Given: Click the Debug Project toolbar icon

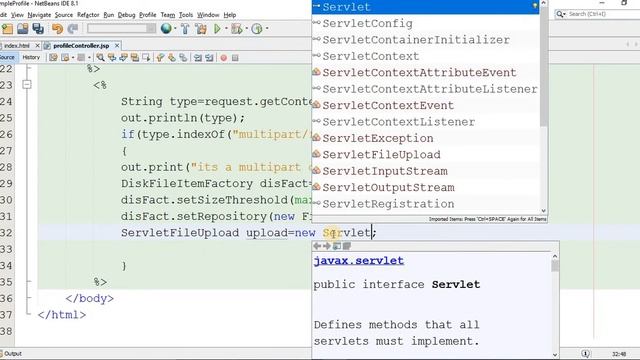Looking at the screenshot, I should click(x=236, y=29).
